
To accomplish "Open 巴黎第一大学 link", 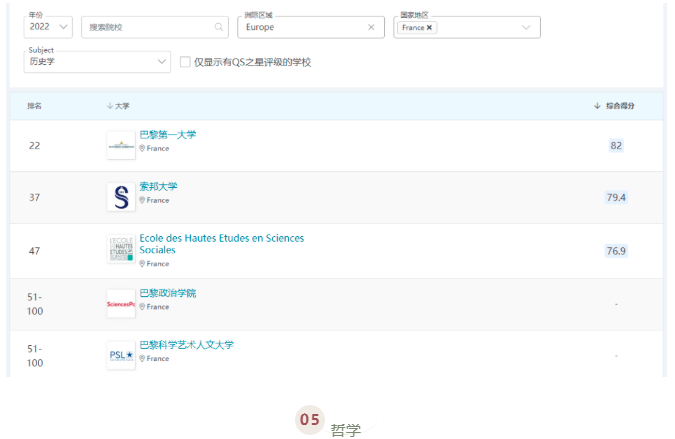I will pyautogui.click(x=167, y=135).
